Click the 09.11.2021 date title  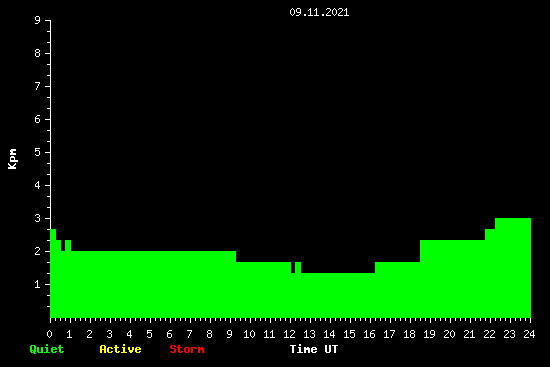click(x=319, y=12)
